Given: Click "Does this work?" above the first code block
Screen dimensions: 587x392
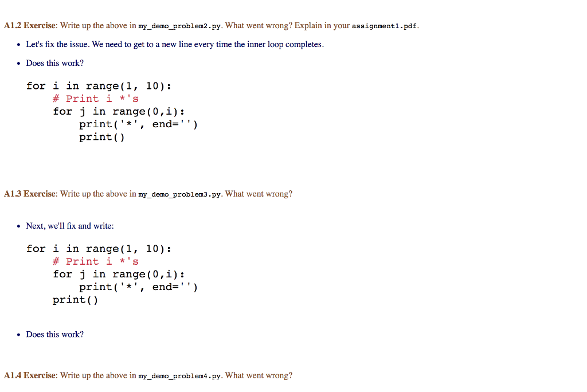Looking at the screenshot, I should [54, 63].
